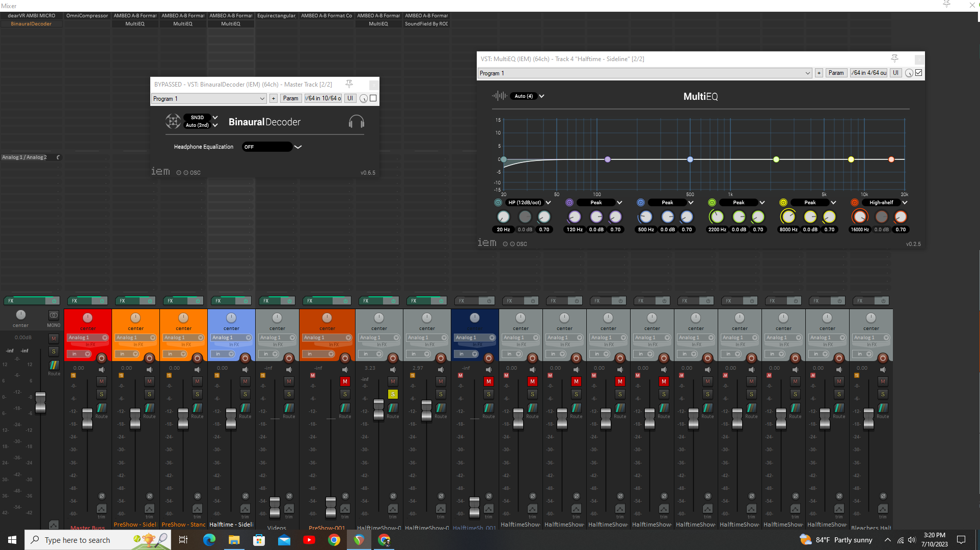Click the headphones icon in BinauralDecoder

356,122
